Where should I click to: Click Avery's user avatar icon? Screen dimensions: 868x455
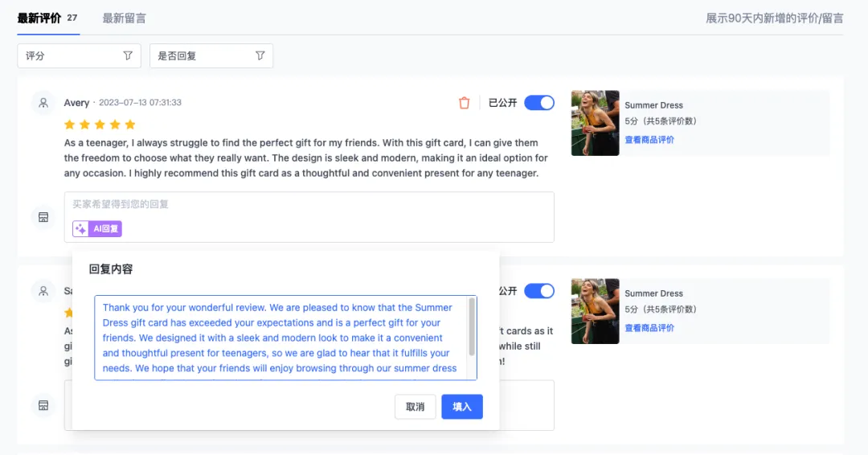pyautogui.click(x=43, y=103)
